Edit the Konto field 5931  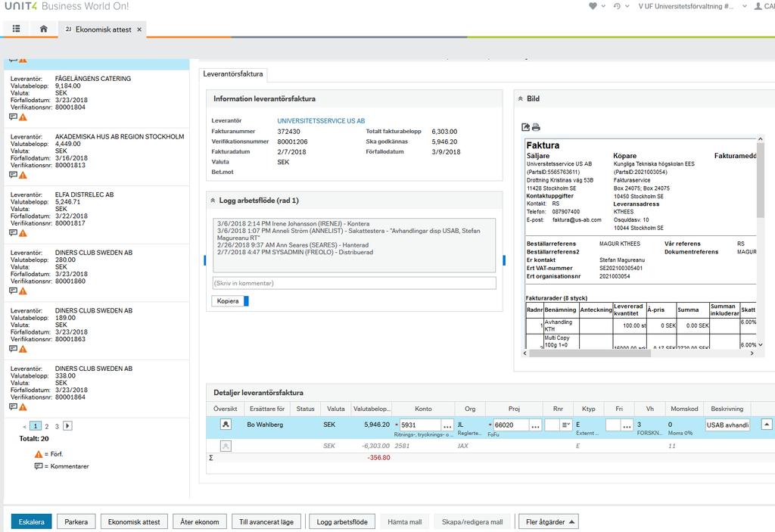[x=419, y=425]
